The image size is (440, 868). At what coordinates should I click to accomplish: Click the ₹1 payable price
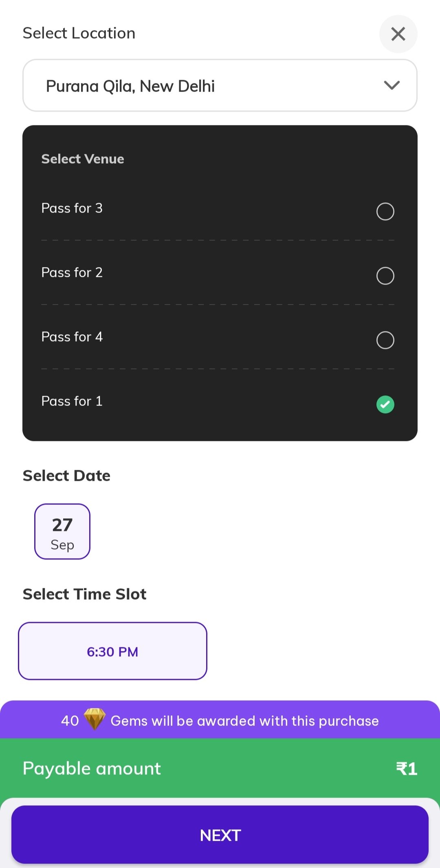[x=407, y=769]
